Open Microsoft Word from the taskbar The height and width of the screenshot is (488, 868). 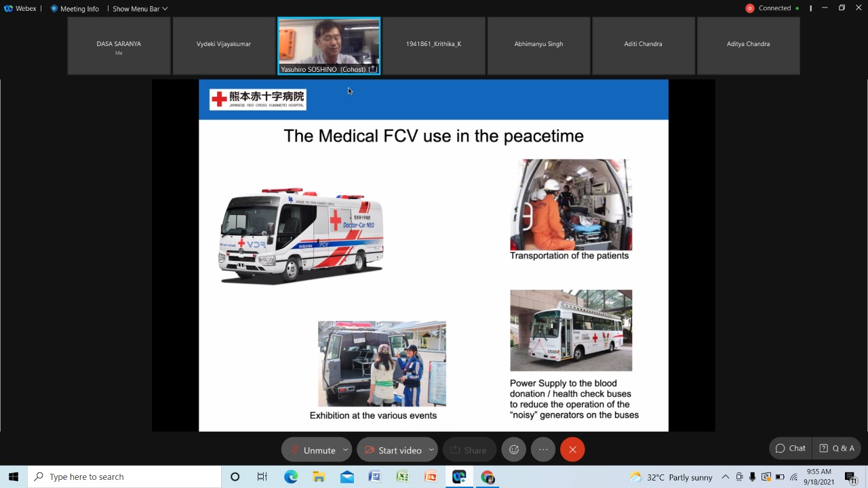click(x=375, y=477)
